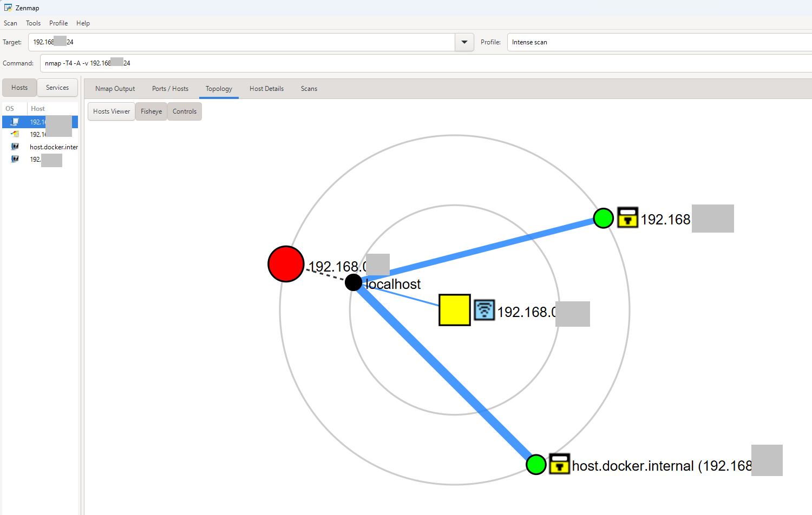This screenshot has width=812, height=515.
Task: Open the Target dropdown arrow
Action: coord(464,42)
